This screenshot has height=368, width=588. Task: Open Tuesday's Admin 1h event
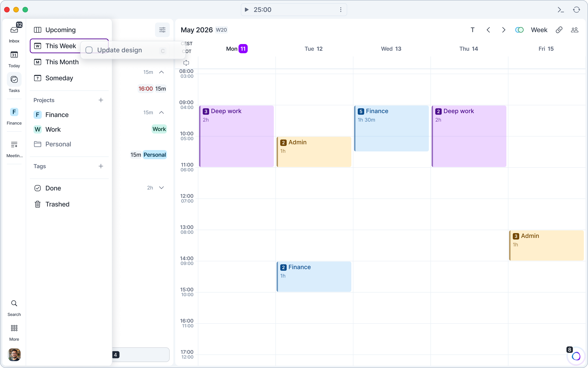click(314, 152)
